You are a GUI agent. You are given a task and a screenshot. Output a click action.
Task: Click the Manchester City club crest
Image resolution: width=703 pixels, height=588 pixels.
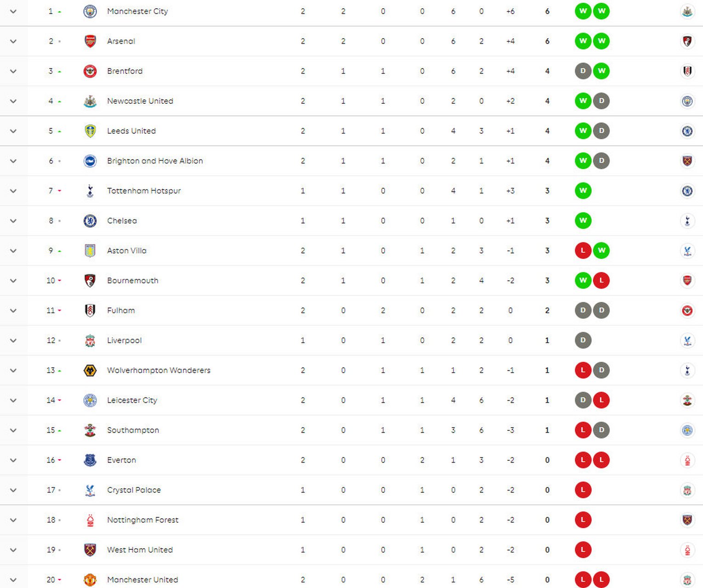pyautogui.click(x=90, y=11)
